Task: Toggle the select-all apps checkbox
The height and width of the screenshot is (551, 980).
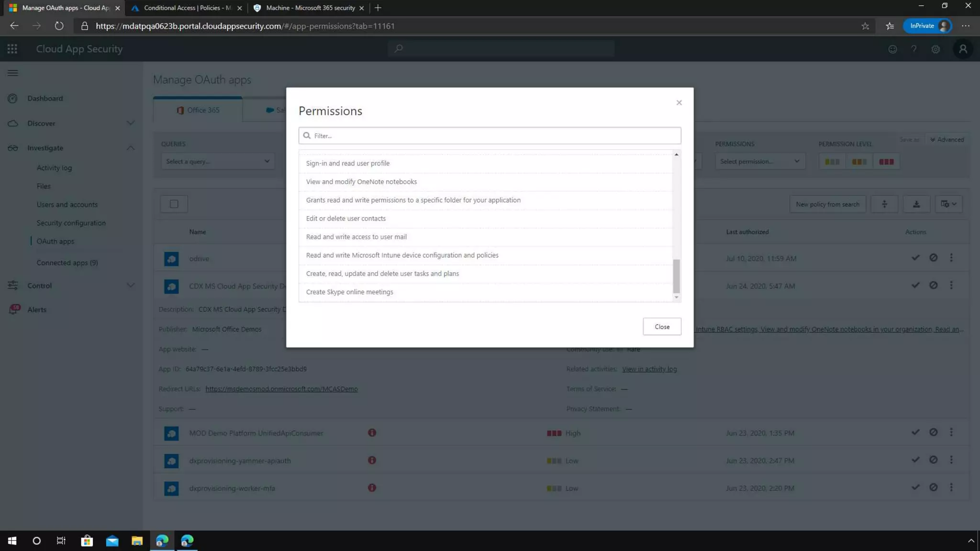Action: point(174,204)
